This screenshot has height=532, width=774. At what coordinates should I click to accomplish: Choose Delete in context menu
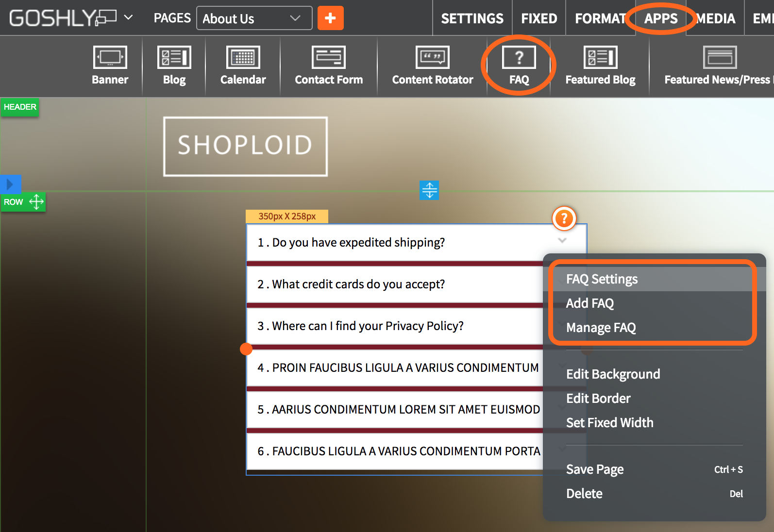point(654,494)
